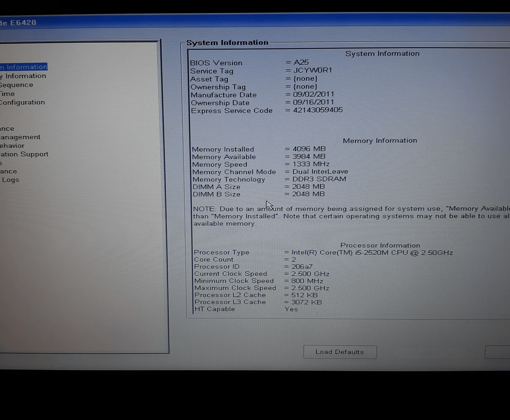Click the Ownership Tag row

click(x=254, y=87)
